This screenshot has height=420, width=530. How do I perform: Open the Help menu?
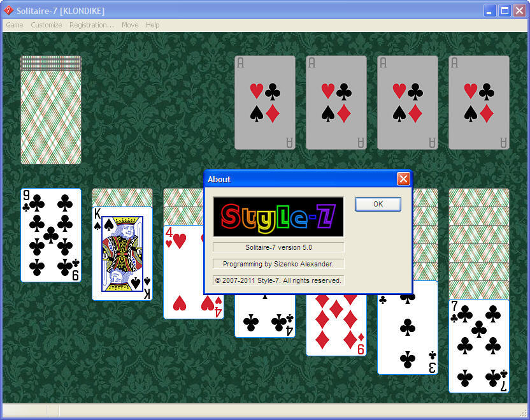click(x=152, y=25)
